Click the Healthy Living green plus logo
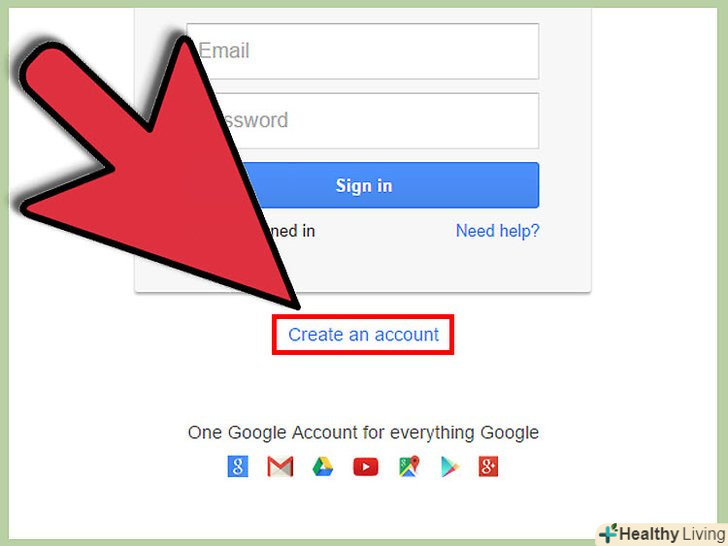 tap(609, 533)
